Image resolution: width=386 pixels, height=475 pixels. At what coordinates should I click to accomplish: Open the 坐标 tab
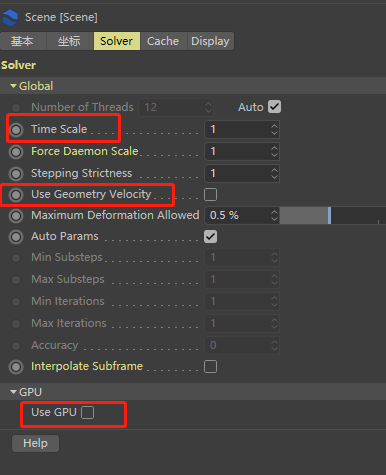coord(69,41)
